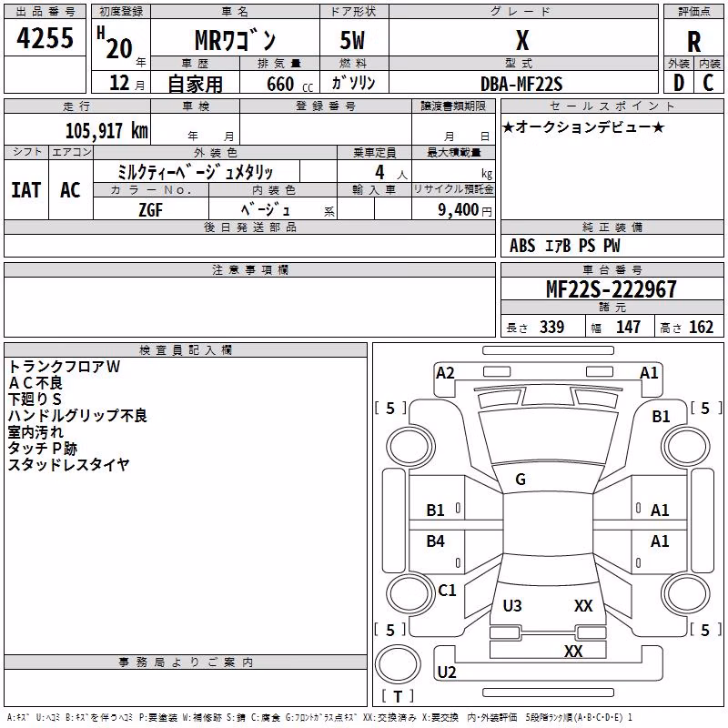Click the U2 mark on rear bumper
This screenshot has height=728, width=728.
click(x=447, y=672)
